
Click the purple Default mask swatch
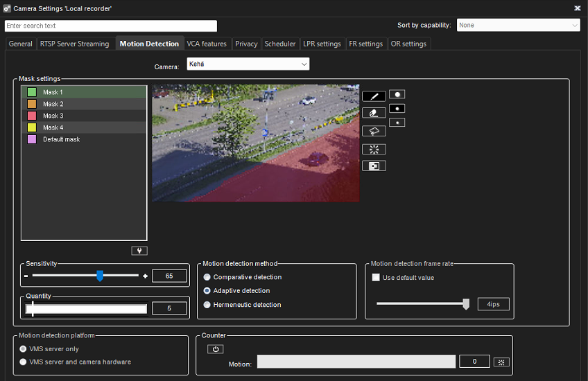pyautogui.click(x=32, y=139)
